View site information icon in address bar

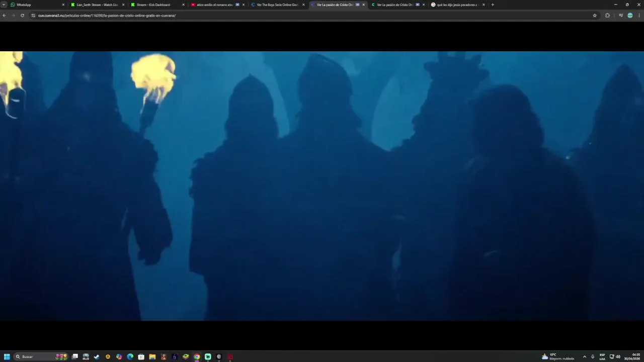pyautogui.click(x=33, y=16)
